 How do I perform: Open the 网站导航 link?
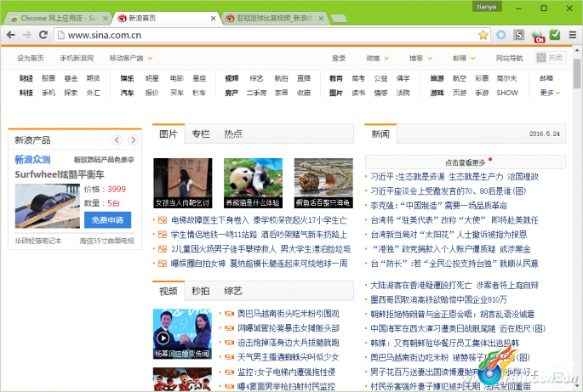pos(510,59)
